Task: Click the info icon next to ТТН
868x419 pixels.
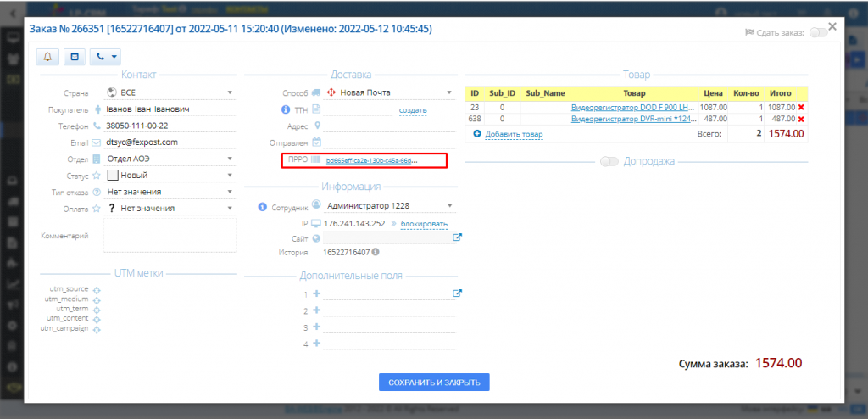Action: tap(286, 109)
